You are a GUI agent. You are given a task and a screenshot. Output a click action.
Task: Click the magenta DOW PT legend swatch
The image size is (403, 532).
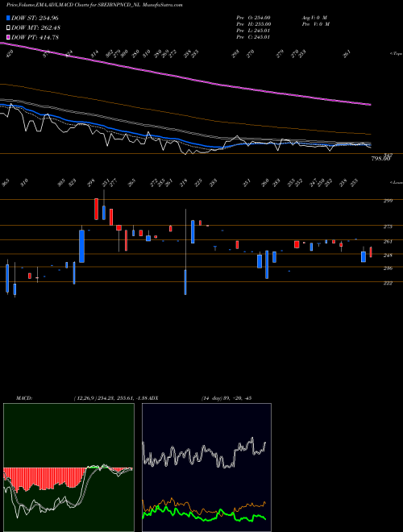click(x=8, y=37)
